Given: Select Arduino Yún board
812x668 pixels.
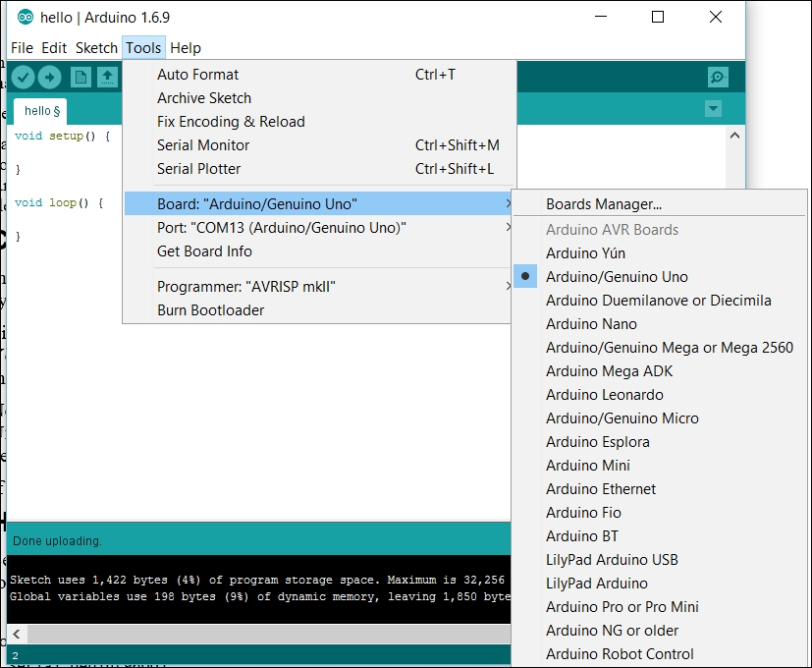Looking at the screenshot, I should point(659,252).
